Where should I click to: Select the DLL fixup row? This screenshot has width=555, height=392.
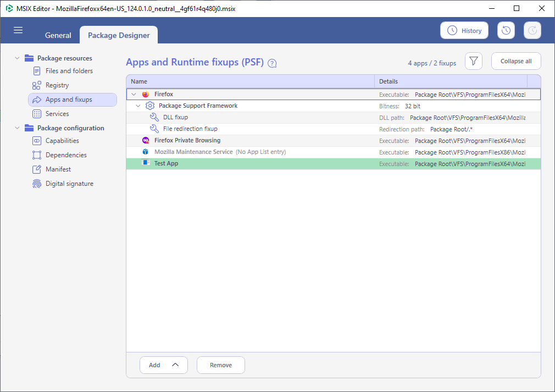pyautogui.click(x=334, y=118)
